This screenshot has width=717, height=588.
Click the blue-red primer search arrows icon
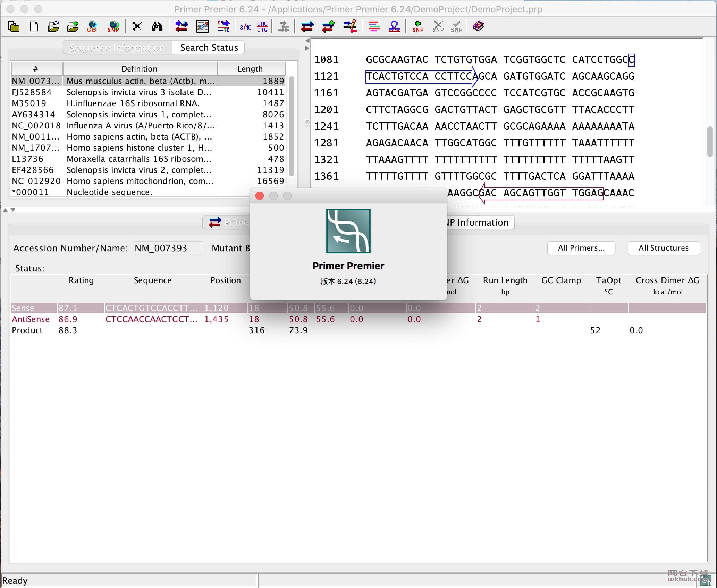tap(182, 26)
